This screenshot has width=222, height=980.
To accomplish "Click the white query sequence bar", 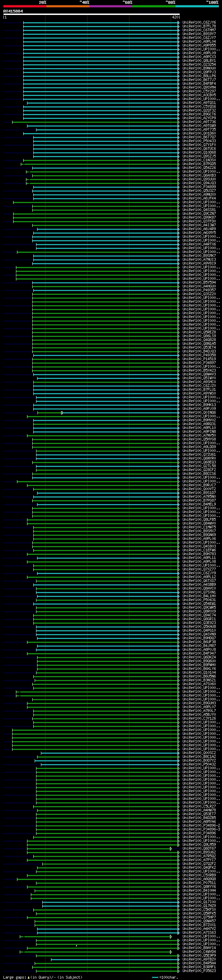I will click(92, 15).
